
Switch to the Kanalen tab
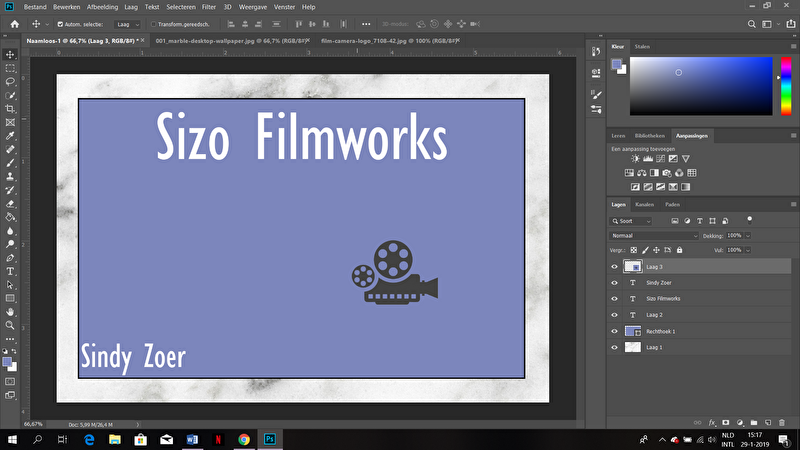pos(645,204)
